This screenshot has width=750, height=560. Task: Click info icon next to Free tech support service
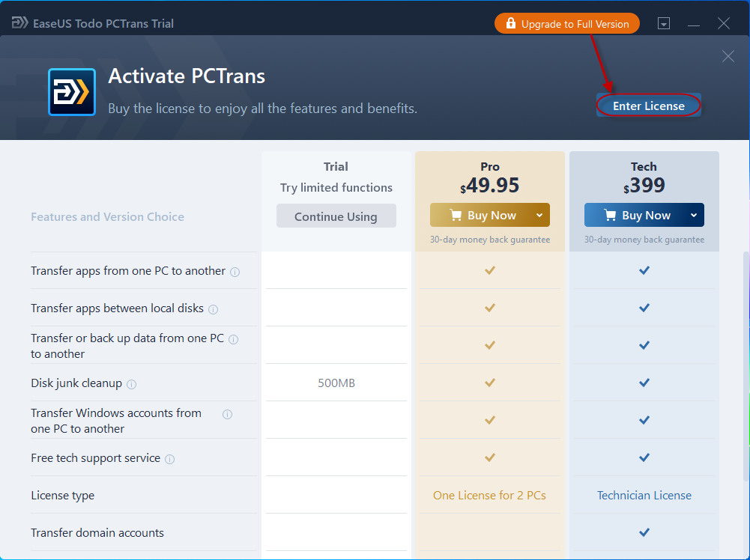pyautogui.click(x=169, y=459)
